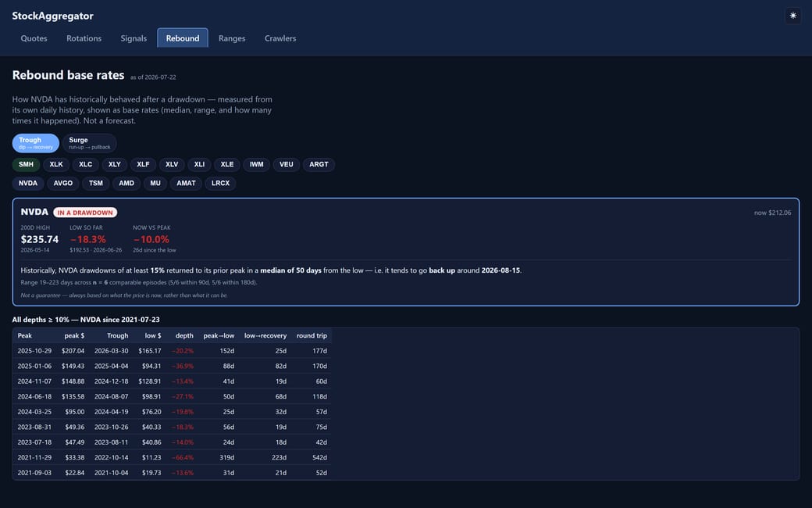Choose the SMH ticker chip
812x508 pixels.
click(26, 164)
